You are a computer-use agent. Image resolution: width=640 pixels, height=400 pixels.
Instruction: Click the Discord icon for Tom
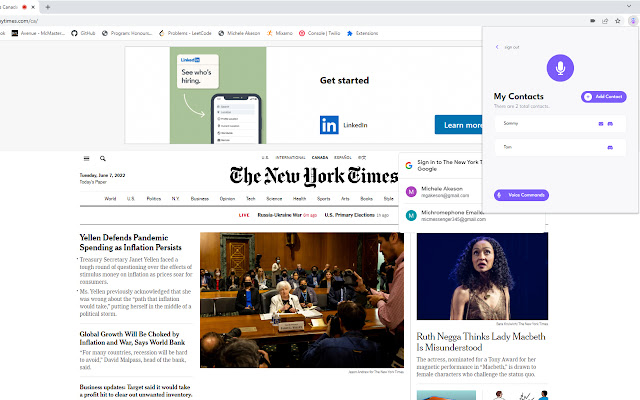(x=610, y=148)
